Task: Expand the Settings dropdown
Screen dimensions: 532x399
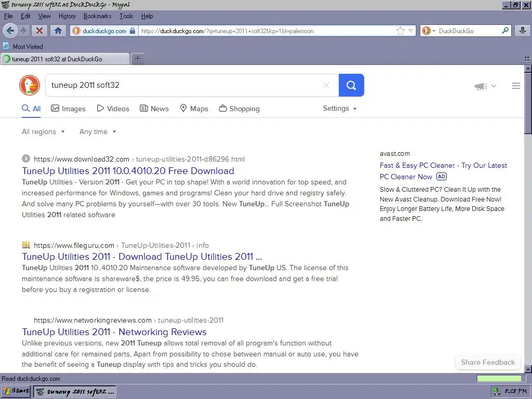Action: tap(340, 108)
